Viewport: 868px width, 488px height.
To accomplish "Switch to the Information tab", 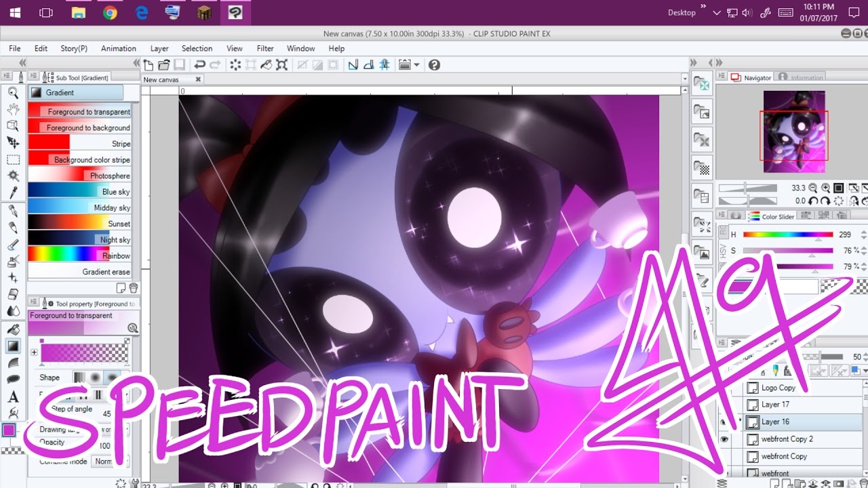I will 801,77.
